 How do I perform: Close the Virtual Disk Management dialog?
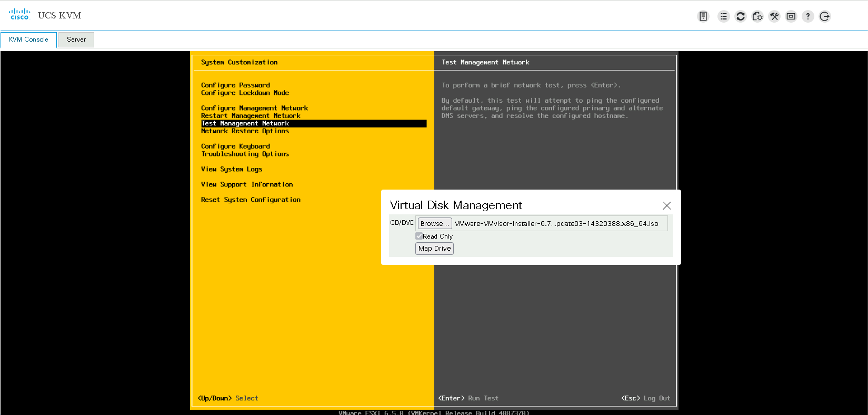click(666, 205)
